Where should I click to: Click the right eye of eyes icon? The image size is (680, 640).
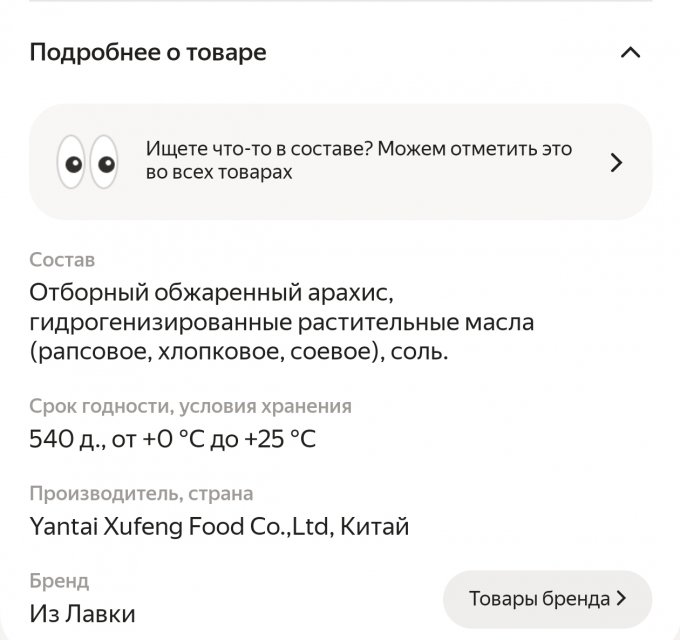[x=104, y=162]
